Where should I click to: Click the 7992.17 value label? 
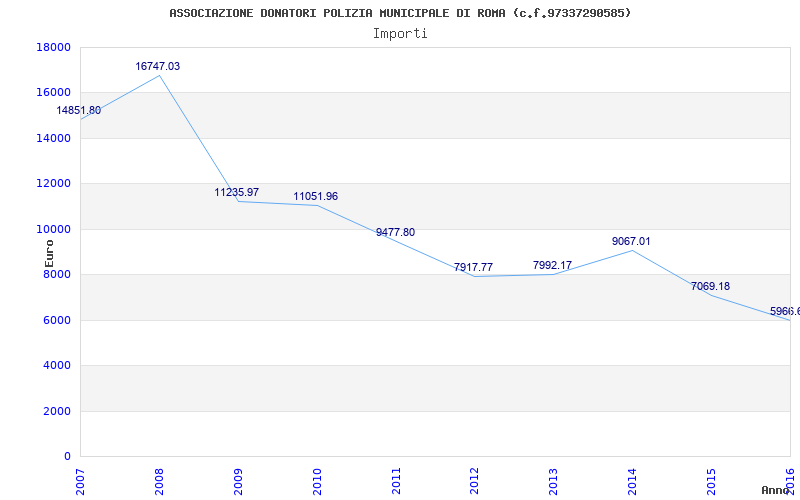coord(553,265)
